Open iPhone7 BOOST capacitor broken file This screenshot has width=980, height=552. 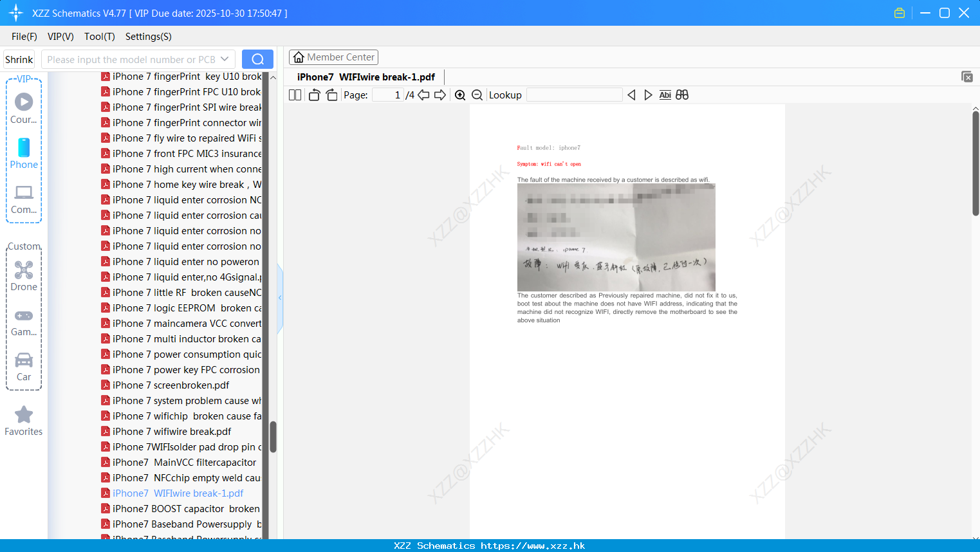tap(181, 509)
